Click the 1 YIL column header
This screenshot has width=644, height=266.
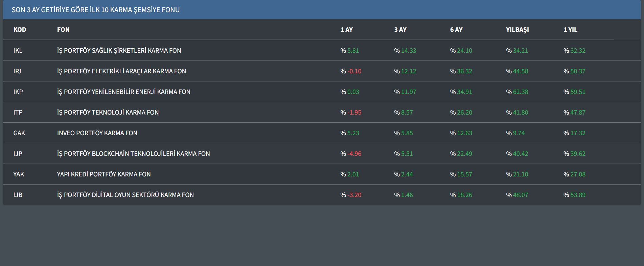coord(570,30)
